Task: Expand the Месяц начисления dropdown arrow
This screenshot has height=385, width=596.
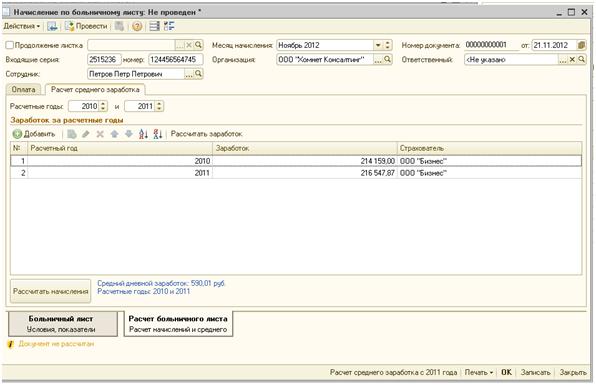Action: [378, 45]
